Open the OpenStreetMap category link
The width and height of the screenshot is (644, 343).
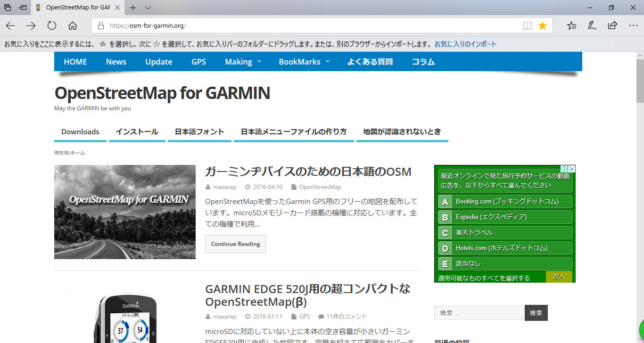point(320,187)
